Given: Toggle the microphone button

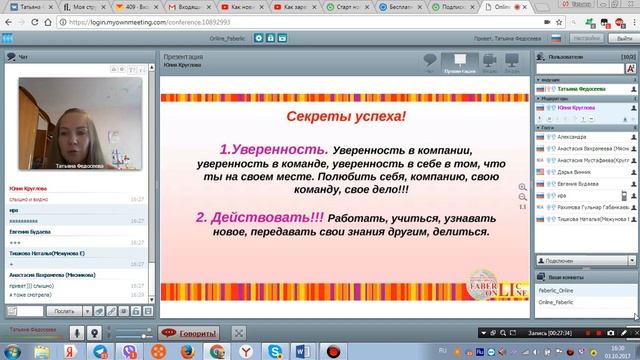Looking at the screenshot, I should pos(77,333).
